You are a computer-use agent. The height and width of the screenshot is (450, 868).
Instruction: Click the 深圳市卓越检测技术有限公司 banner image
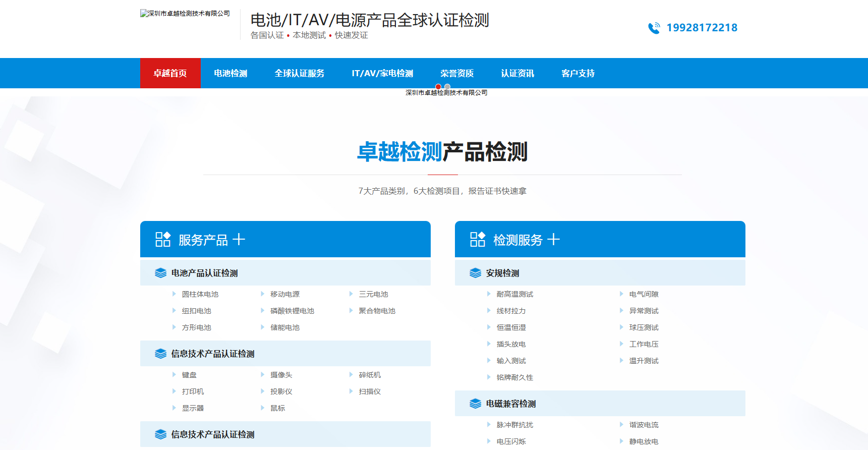tap(446, 93)
